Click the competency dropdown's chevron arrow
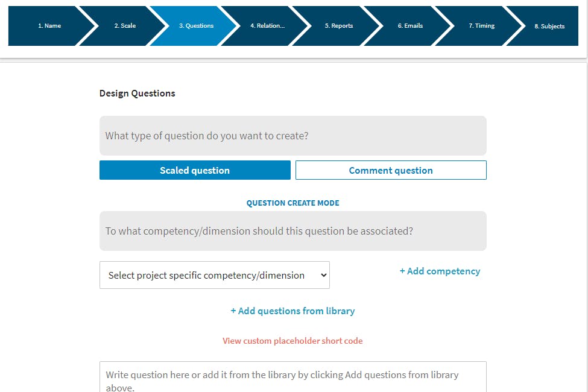588x392 pixels. (x=324, y=275)
